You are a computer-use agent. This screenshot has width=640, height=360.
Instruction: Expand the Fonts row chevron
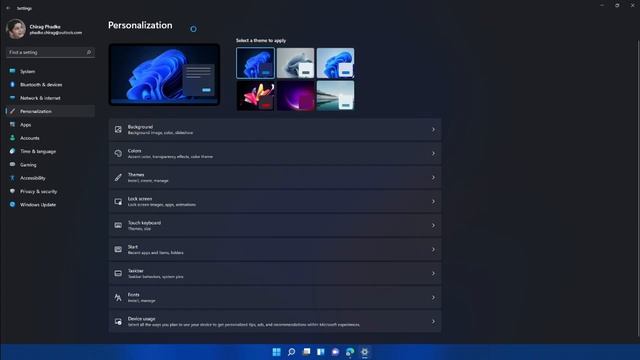tap(433, 298)
